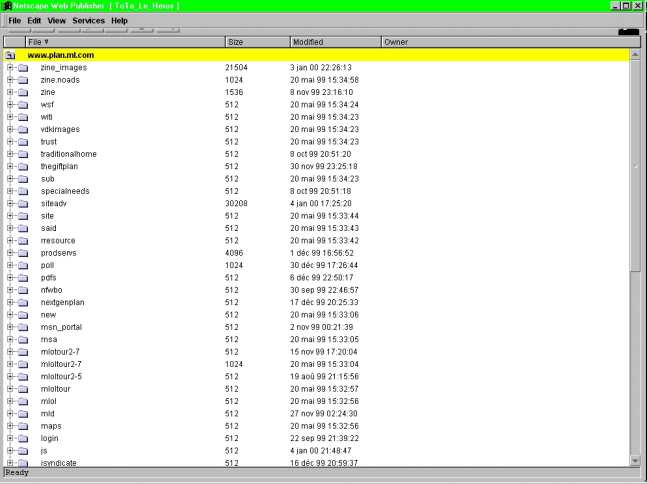Click the said folder icon
647x484 pixels.
[23, 228]
